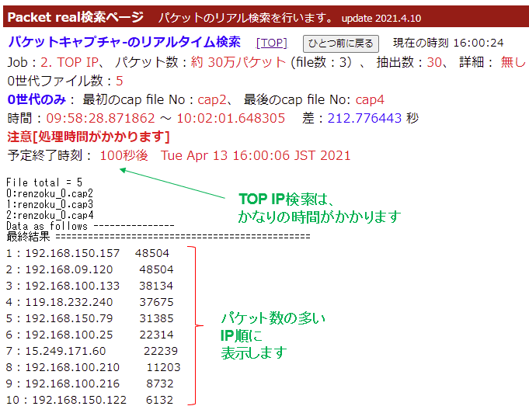Select the end time 10:02:01.648305

point(231,118)
